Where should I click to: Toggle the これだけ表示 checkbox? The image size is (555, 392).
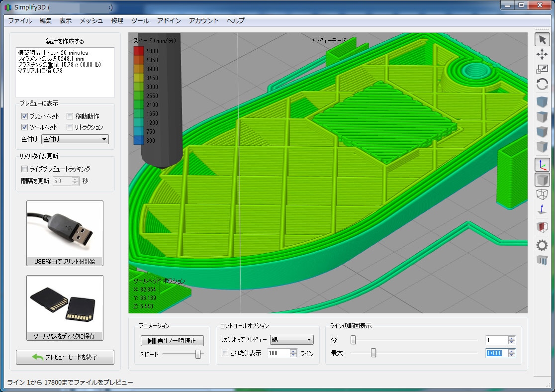click(225, 353)
